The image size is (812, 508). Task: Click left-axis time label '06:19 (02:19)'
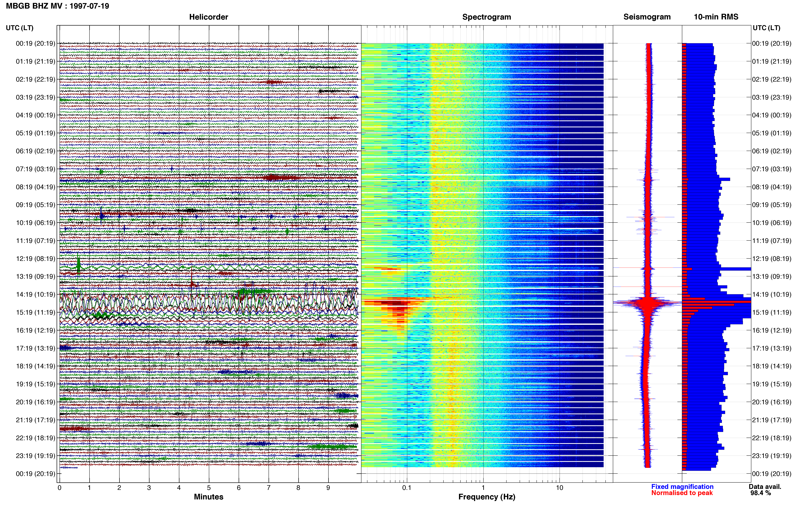(36, 151)
